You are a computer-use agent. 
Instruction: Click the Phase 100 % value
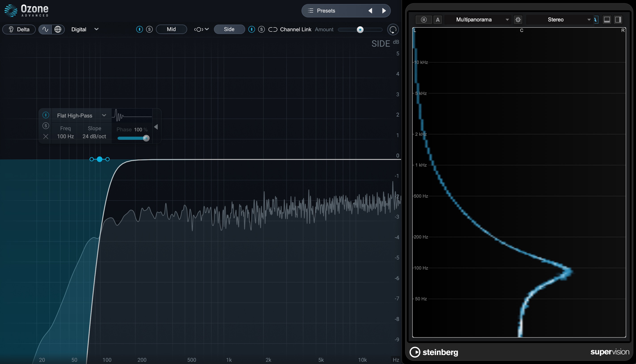click(141, 130)
